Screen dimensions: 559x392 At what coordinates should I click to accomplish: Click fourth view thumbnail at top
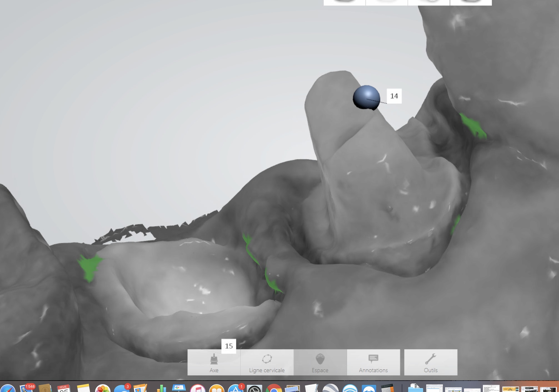pos(471,2)
